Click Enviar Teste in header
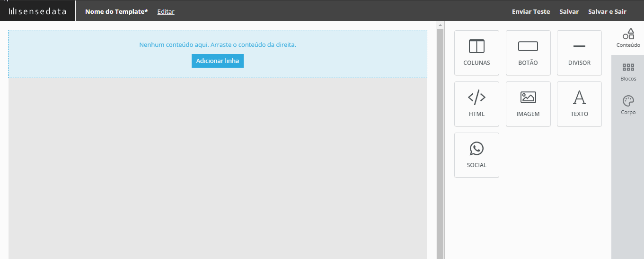The image size is (644, 259). (531, 11)
